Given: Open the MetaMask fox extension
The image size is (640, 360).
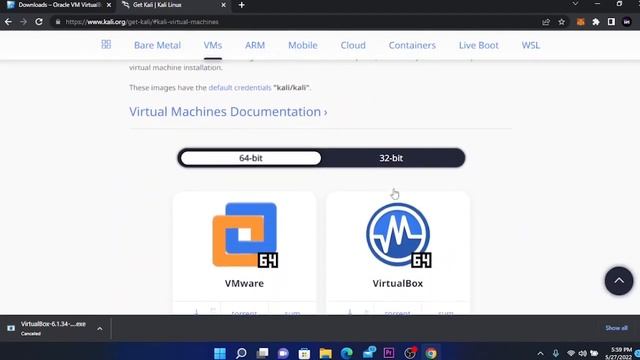Looking at the screenshot, I should (580, 22).
